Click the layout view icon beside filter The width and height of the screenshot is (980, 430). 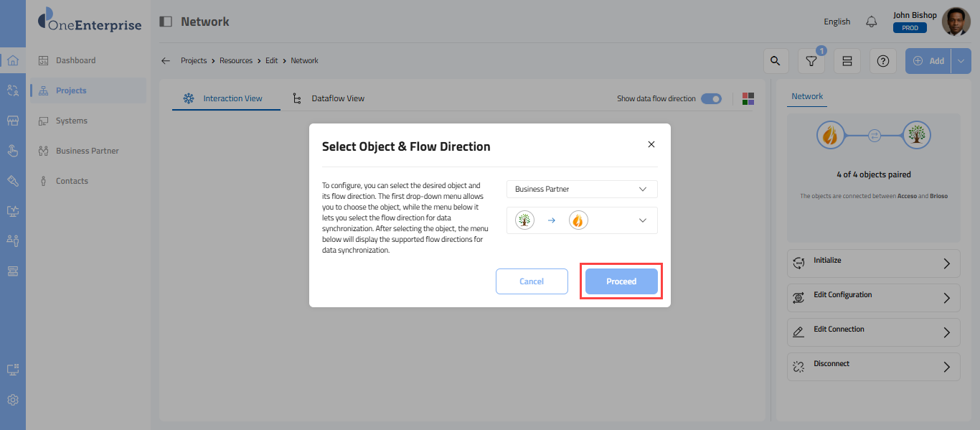[x=847, y=61]
